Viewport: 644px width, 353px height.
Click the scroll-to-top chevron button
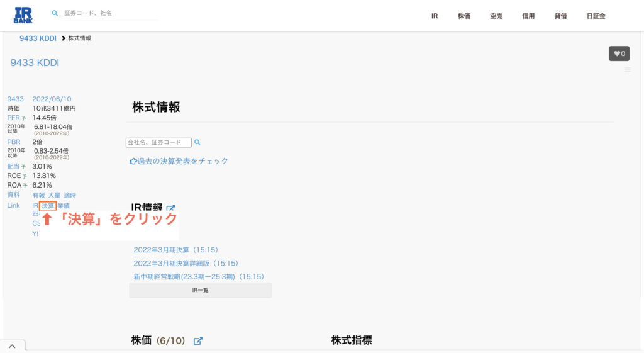13,347
